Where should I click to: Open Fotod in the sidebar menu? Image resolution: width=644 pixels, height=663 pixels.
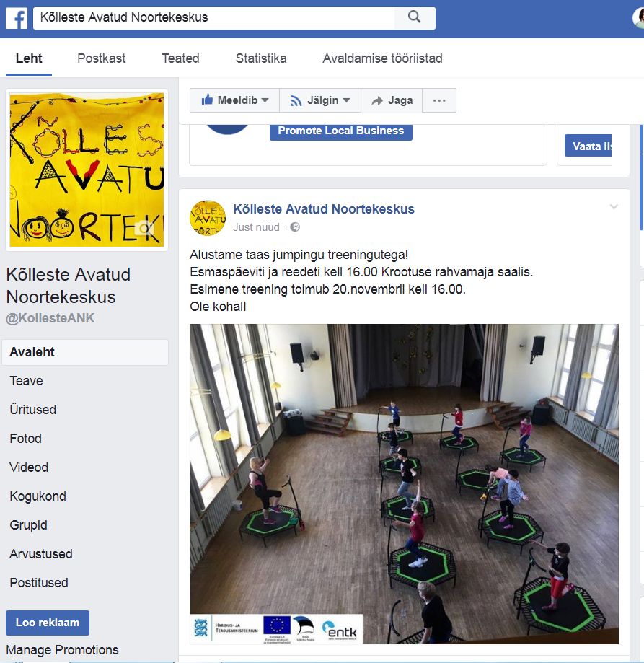pos(26,439)
